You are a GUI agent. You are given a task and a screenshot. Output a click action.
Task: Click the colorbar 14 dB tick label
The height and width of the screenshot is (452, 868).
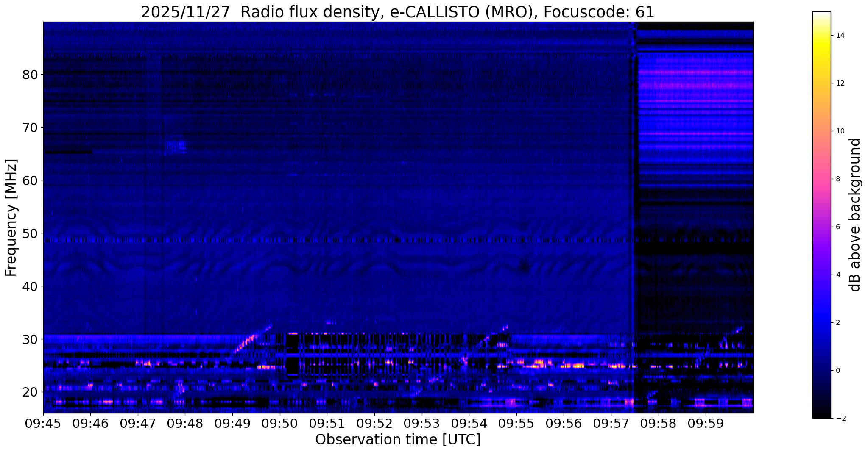coord(840,36)
